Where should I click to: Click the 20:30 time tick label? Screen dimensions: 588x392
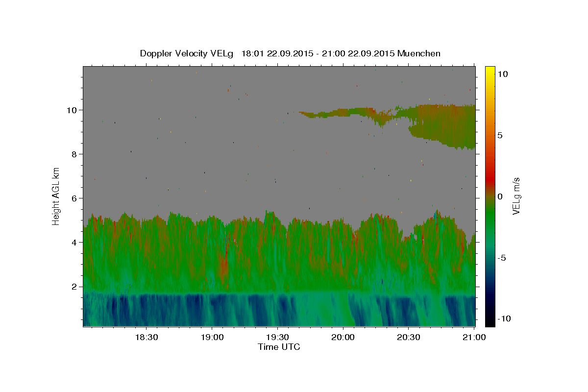click(409, 337)
